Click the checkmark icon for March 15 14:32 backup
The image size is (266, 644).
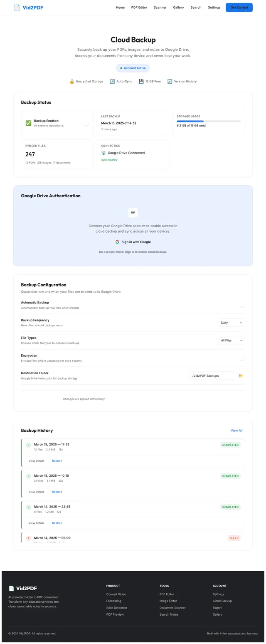pos(28,445)
